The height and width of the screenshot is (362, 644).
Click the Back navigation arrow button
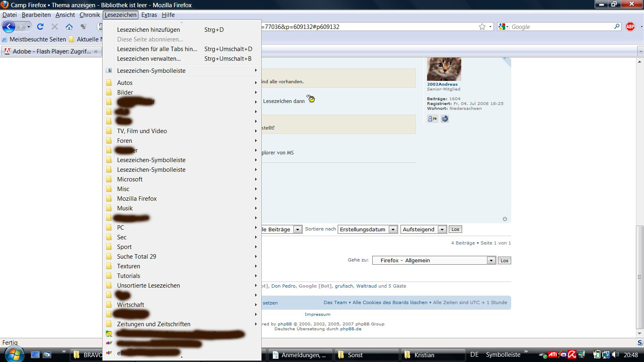pos(9,27)
